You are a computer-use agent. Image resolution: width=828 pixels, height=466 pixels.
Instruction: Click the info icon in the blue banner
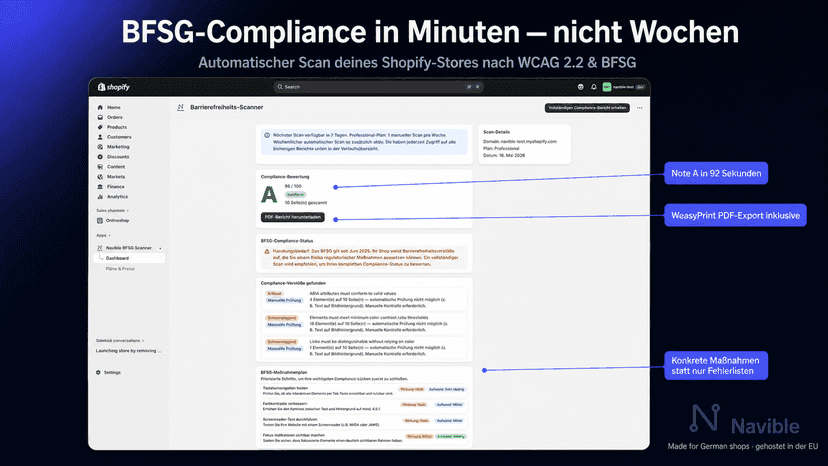267,135
